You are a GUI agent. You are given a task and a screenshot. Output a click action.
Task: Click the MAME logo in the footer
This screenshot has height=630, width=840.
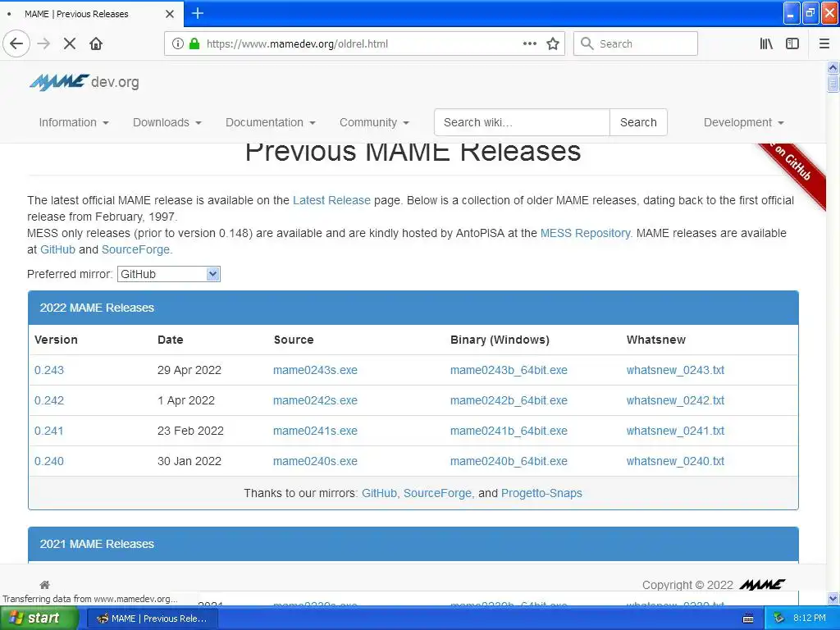point(762,584)
